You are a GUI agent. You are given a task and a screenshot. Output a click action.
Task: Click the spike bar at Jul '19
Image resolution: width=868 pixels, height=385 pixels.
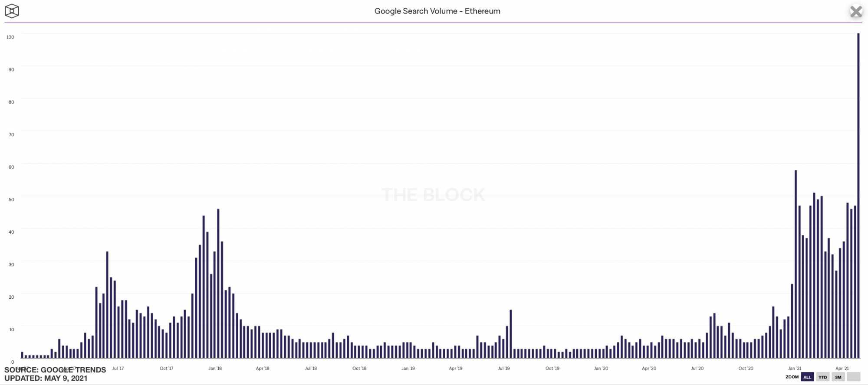(x=511, y=334)
